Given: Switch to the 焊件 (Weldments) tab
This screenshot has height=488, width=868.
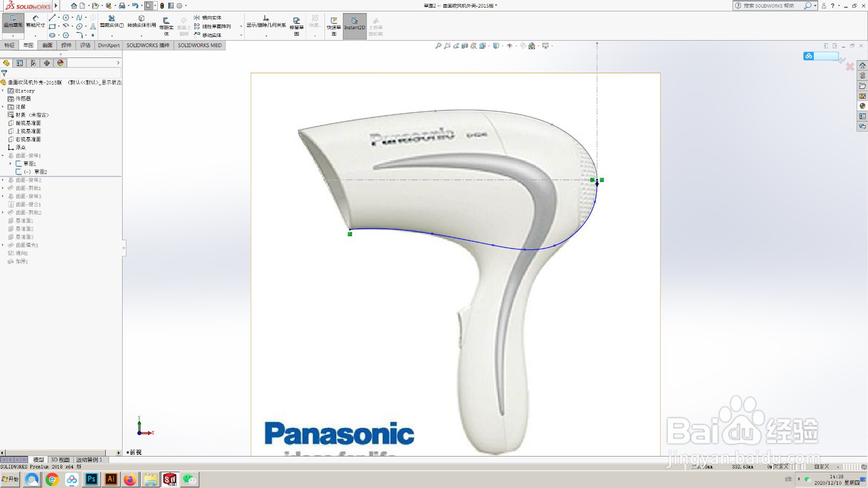Looking at the screenshot, I should tap(66, 46).
